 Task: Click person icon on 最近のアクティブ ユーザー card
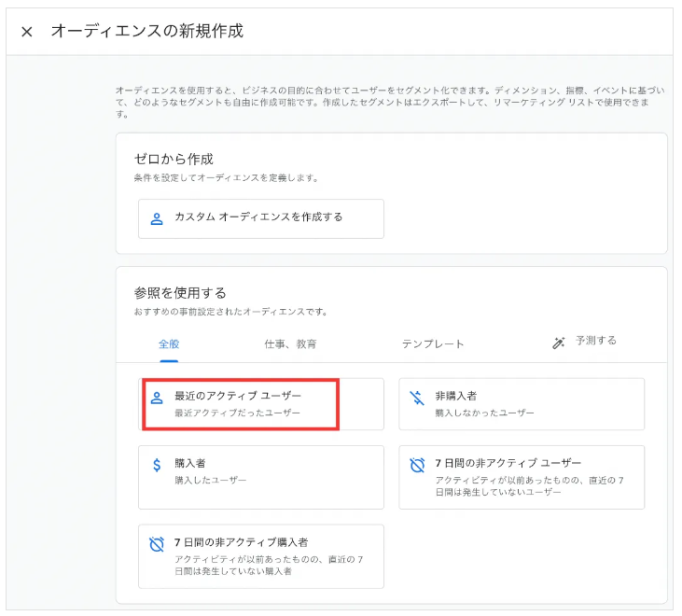(157, 398)
